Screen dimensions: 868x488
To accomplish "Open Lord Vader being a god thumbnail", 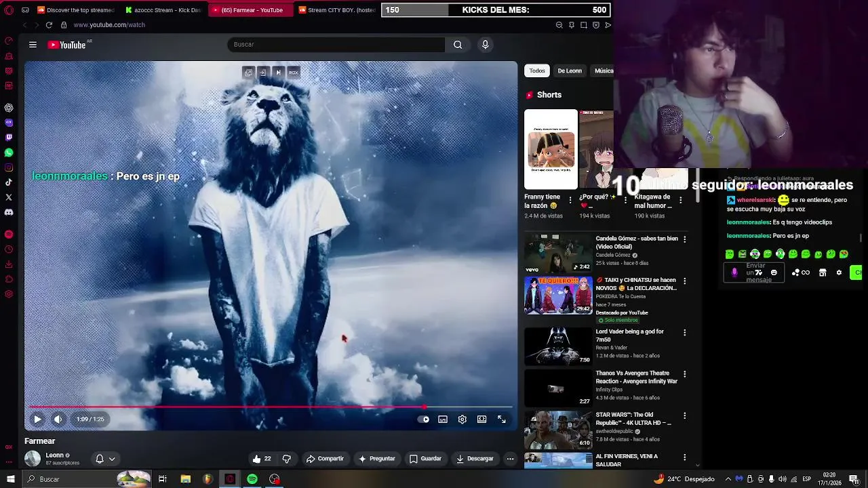I will pyautogui.click(x=558, y=346).
